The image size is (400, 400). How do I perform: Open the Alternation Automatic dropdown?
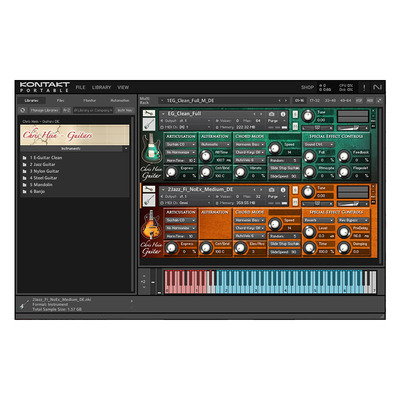[215, 145]
